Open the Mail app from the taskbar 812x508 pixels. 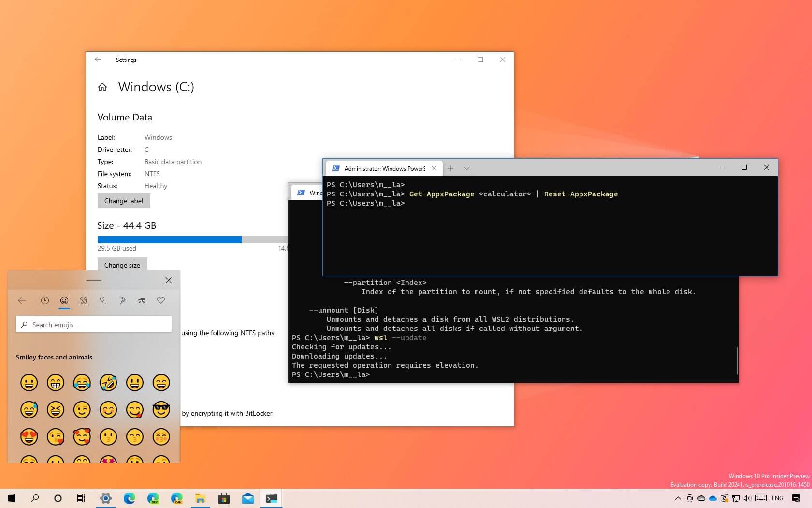coord(248,498)
